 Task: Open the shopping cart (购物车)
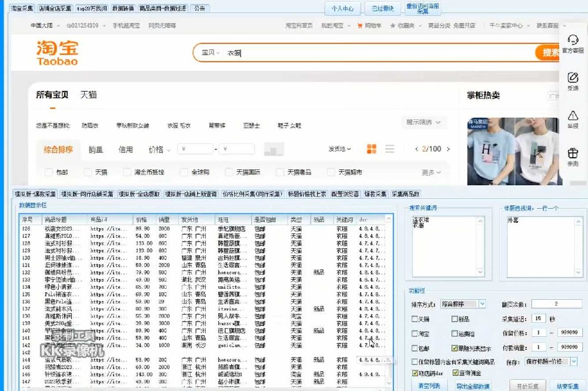[x=370, y=25]
